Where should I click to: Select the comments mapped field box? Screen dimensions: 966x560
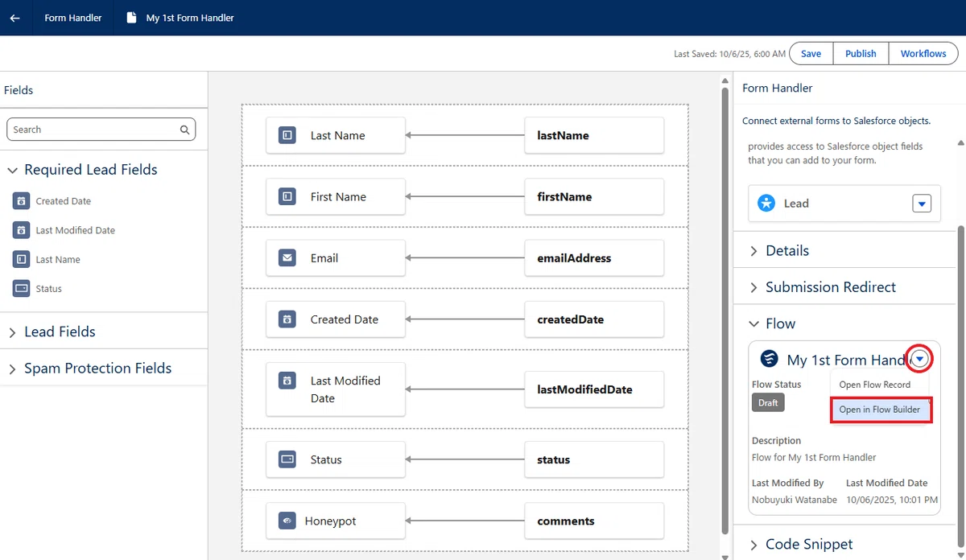pyautogui.click(x=594, y=521)
